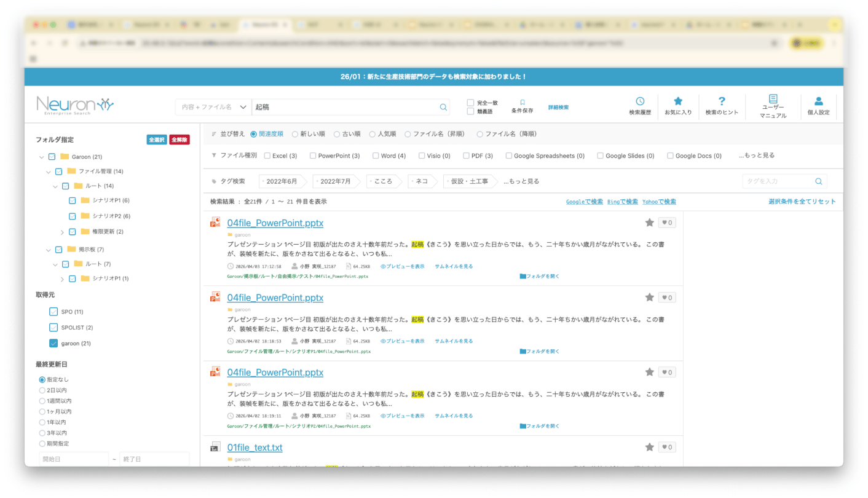Collapse the Garoon (21) folder tree node

[41, 157]
